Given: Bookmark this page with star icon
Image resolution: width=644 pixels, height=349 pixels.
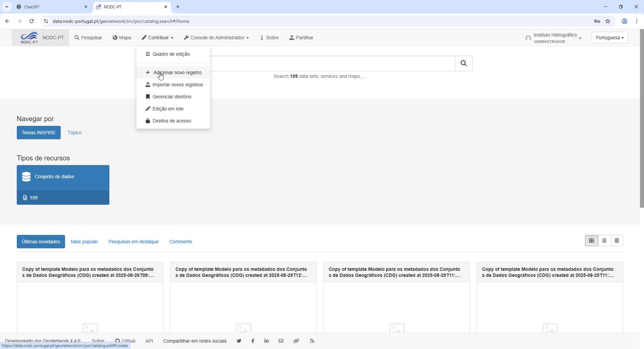Looking at the screenshot, I should click(608, 21).
